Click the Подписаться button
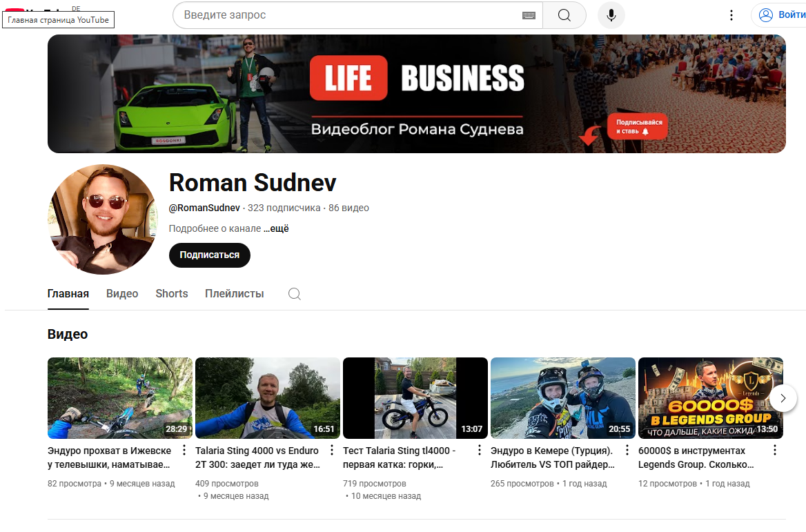The image size is (806, 532). tap(209, 255)
